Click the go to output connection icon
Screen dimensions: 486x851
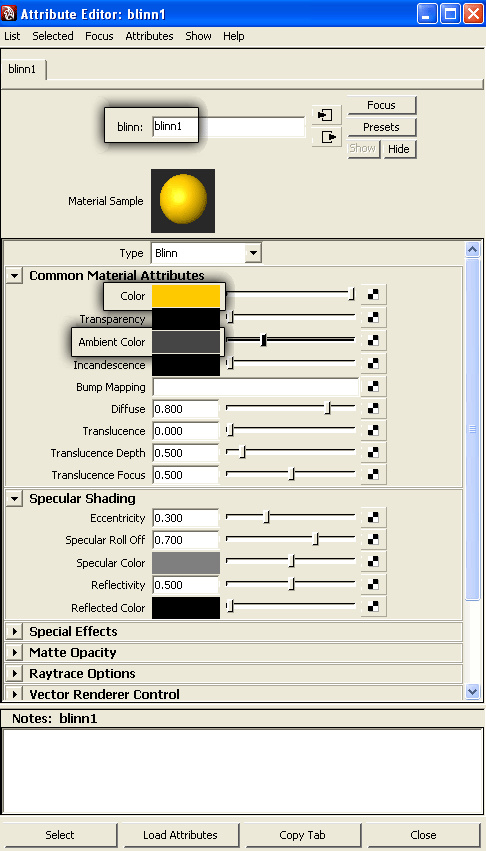(326, 137)
